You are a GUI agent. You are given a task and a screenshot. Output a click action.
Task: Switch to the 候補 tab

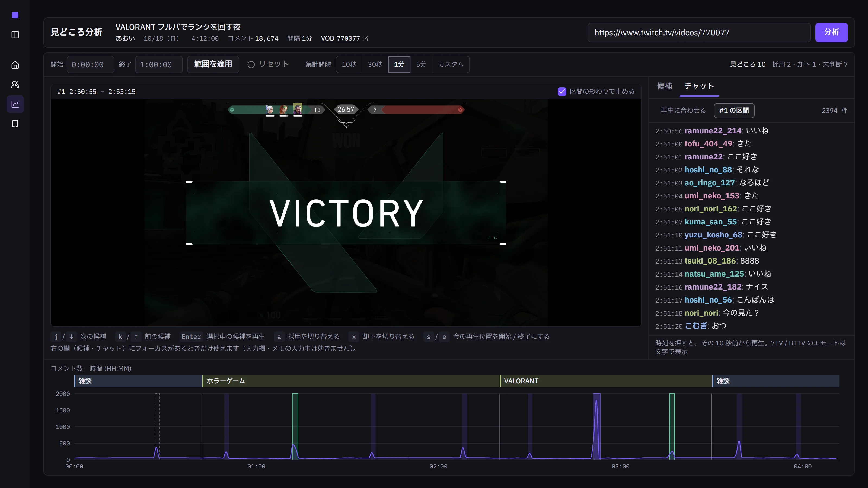[664, 86]
